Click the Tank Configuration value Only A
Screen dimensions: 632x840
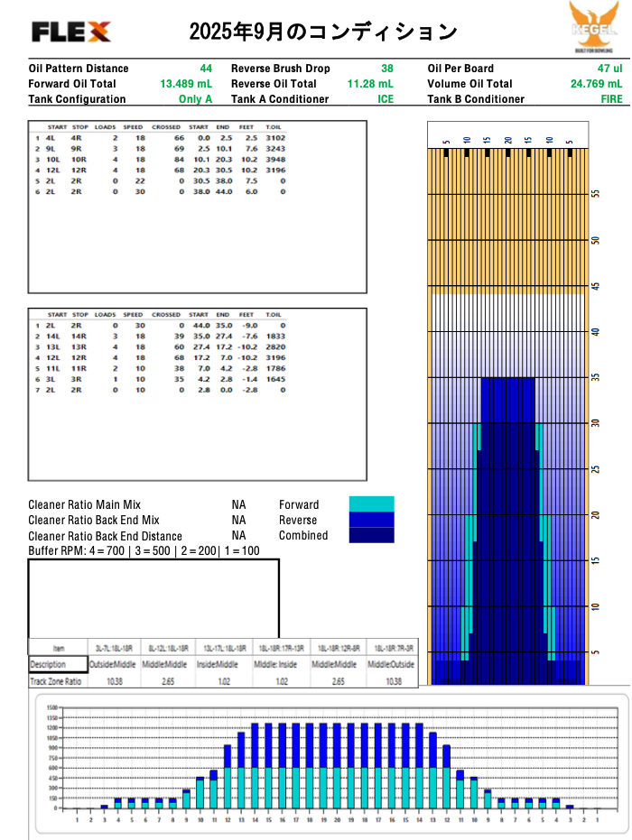[195, 99]
